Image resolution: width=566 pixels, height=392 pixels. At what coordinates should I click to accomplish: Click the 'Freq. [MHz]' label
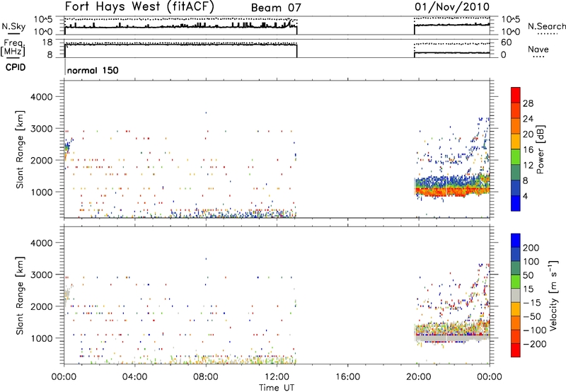[x=13, y=47]
